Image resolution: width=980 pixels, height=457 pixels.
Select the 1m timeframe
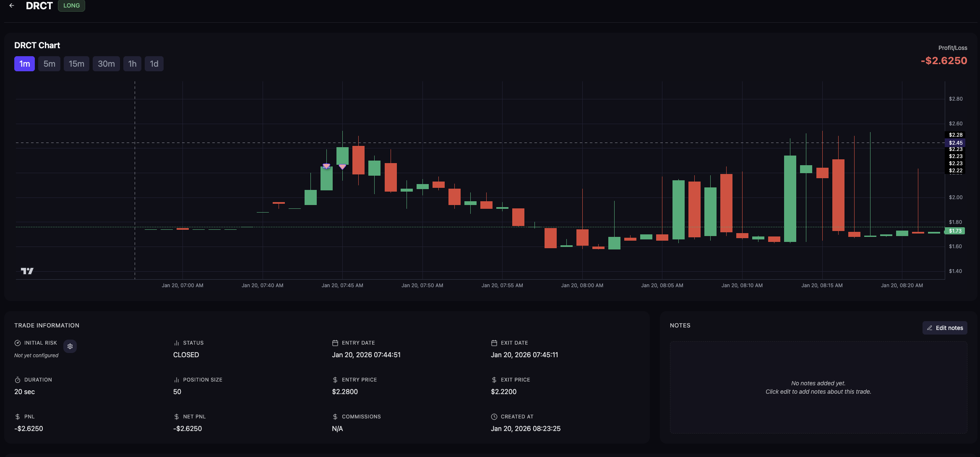(x=24, y=64)
